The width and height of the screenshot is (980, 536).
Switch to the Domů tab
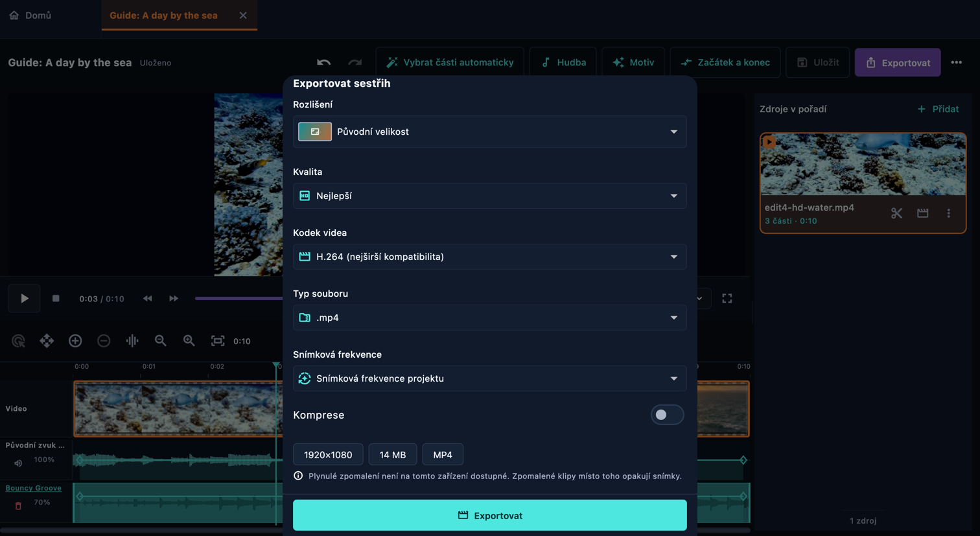point(30,15)
